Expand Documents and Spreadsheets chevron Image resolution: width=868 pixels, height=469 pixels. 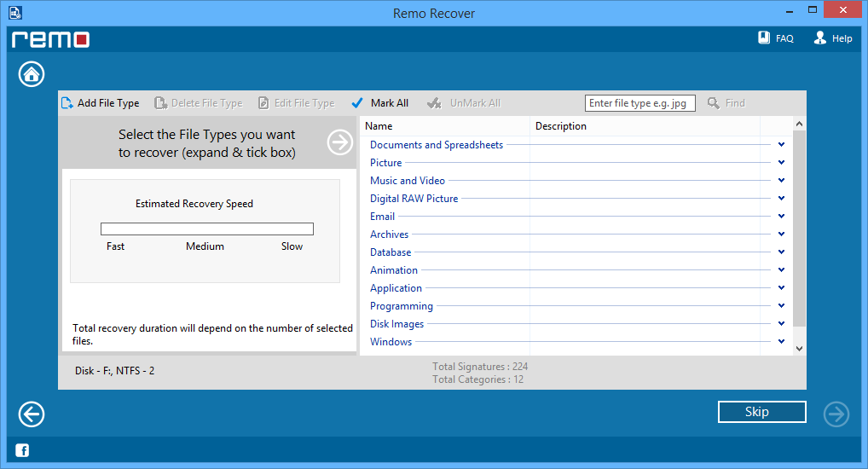pyautogui.click(x=781, y=144)
